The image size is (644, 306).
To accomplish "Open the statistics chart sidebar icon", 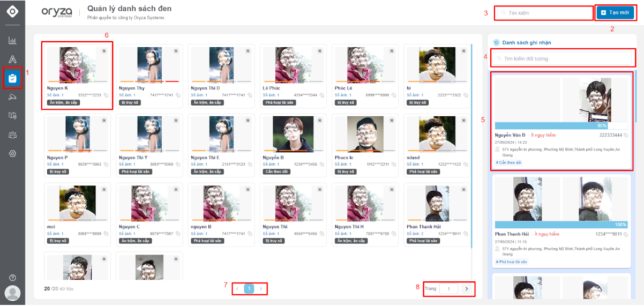I will coord(12,41).
